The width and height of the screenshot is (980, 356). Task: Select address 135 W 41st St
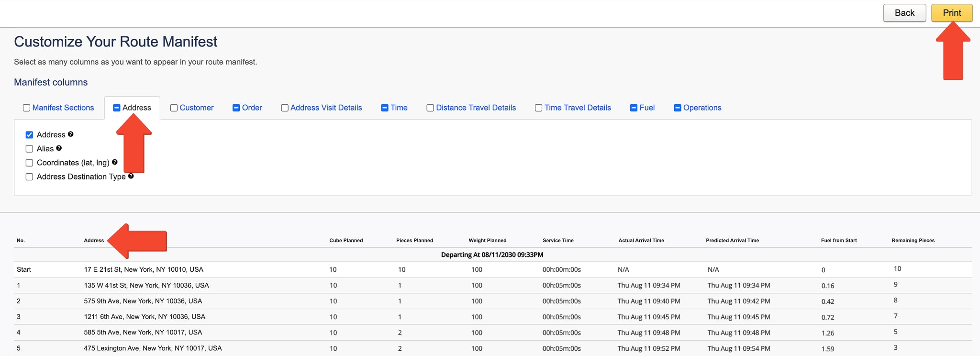click(146, 285)
